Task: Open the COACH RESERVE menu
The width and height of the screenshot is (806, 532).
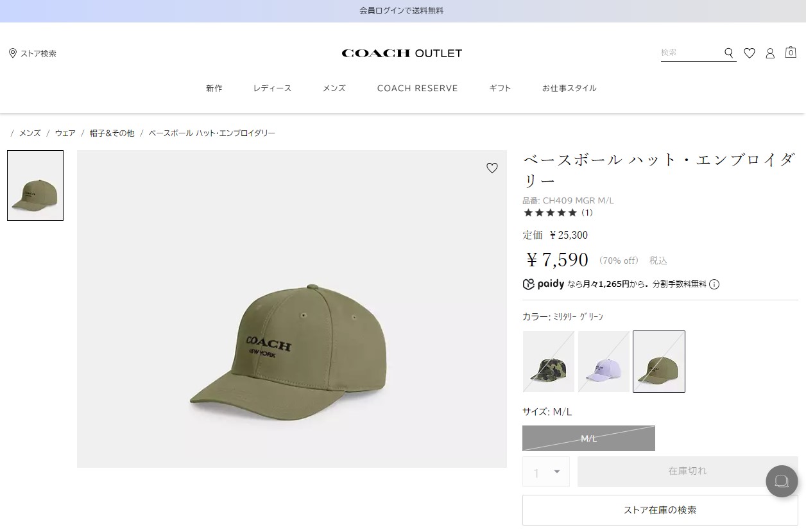Action: pos(417,89)
